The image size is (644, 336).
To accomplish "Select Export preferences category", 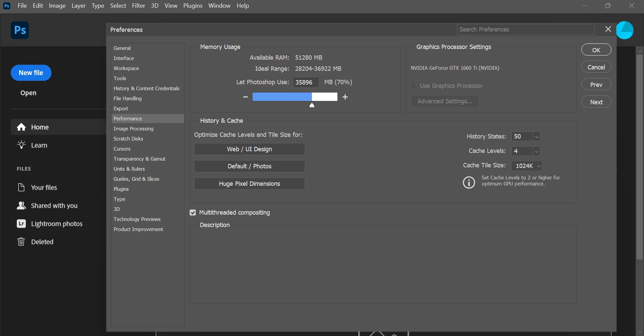I will (x=148, y=109).
